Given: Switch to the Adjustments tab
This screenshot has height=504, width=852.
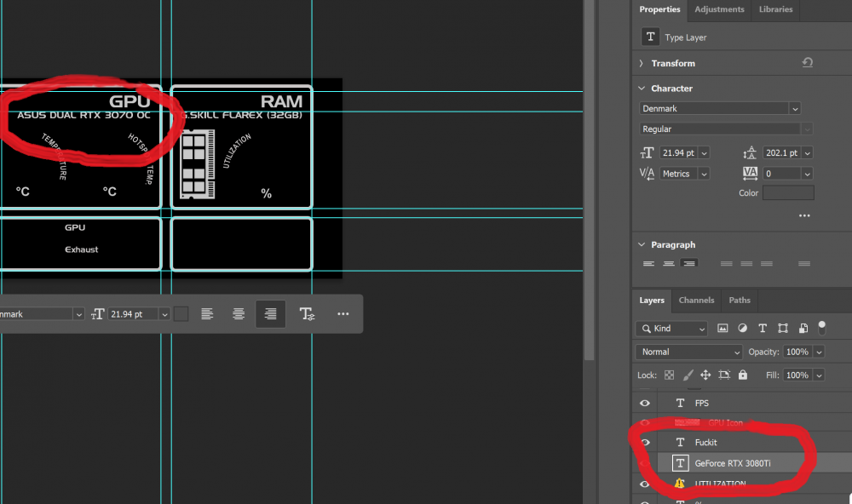Looking at the screenshot, I should pos(719,9).
